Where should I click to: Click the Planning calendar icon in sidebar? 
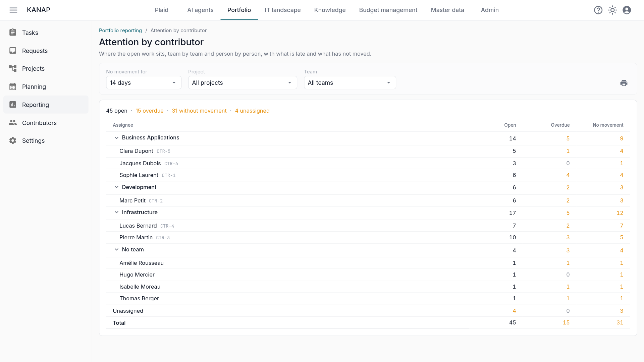click(x=13, y=86)
